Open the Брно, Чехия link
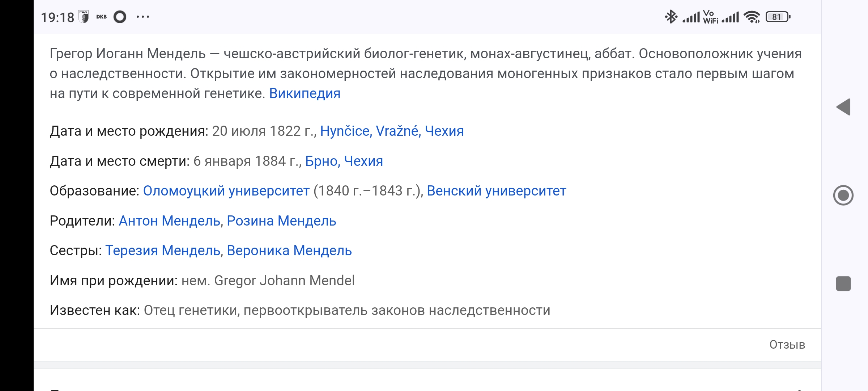This screenshot has height=391, width=868. click(344, 161)
